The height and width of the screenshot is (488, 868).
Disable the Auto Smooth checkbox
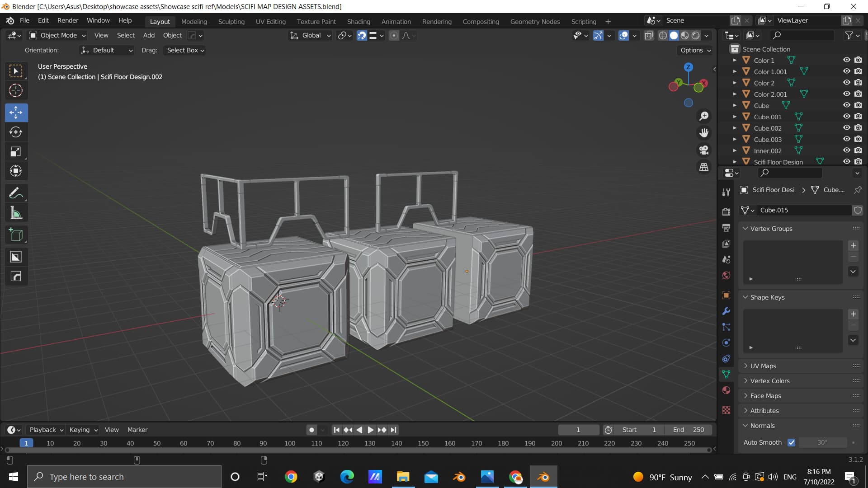pyautogui.click(x=791, y=442)
